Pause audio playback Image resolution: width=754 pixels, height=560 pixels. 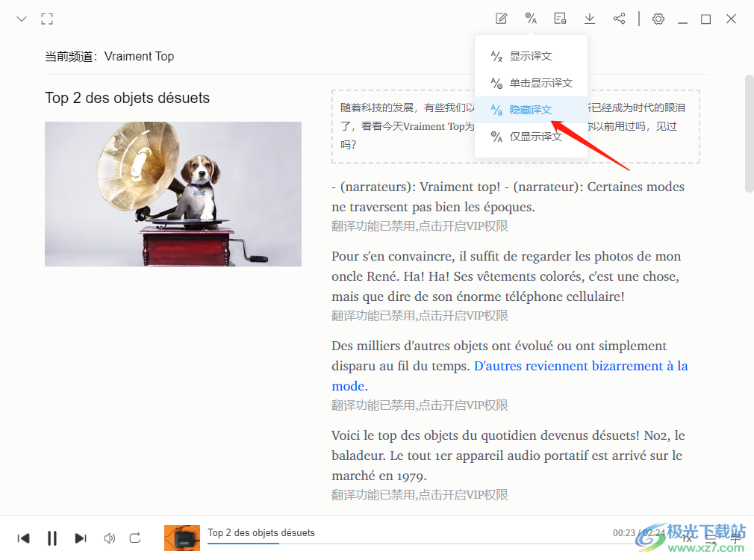click(x=52, y=538)
